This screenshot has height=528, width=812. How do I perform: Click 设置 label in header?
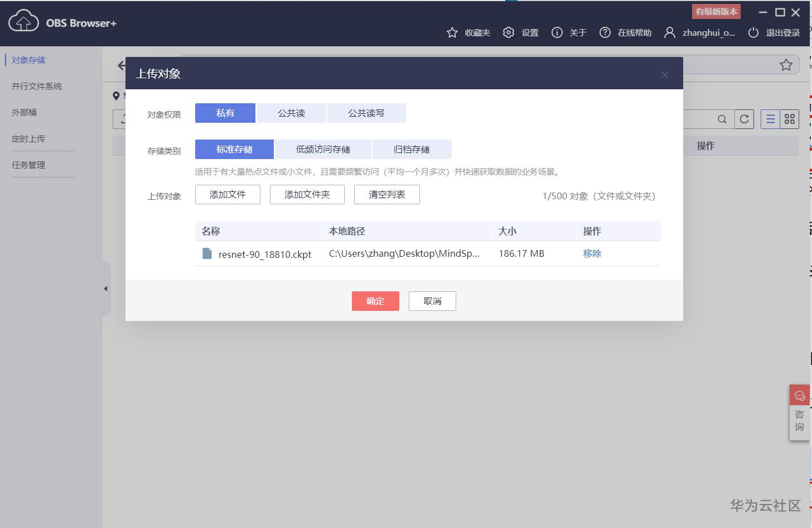(530, 32)
